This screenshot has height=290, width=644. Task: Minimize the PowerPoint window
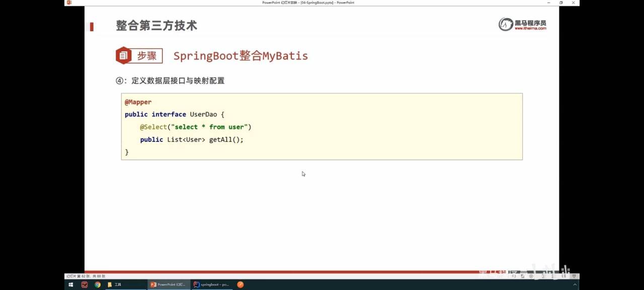(x=548, y=3)
